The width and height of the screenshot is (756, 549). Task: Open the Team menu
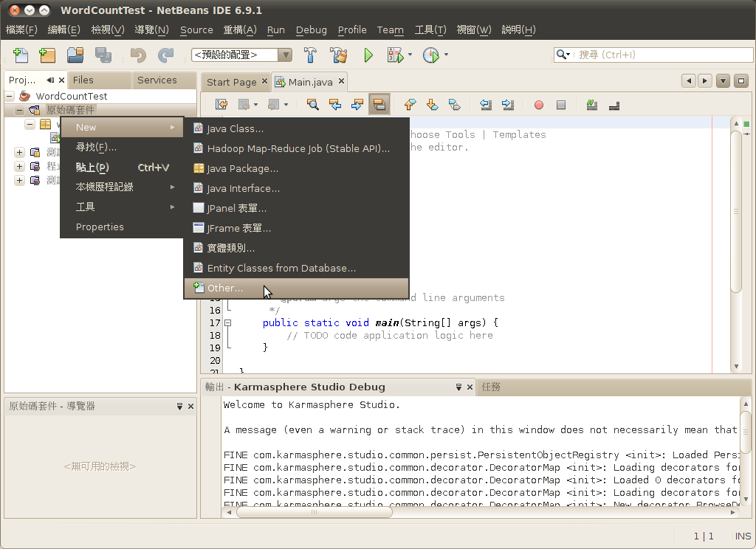pyautogui.click(x=390, y=30)
